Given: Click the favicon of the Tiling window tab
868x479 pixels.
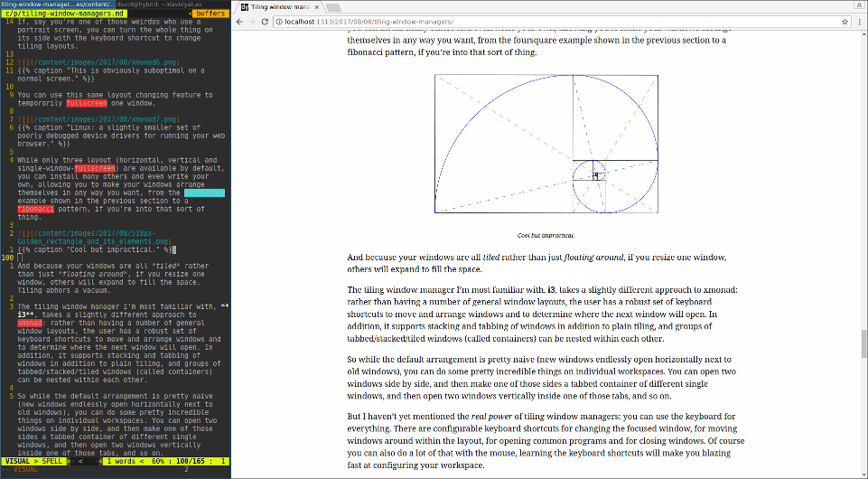Looking at the screenshot, I should click(244, 7).
